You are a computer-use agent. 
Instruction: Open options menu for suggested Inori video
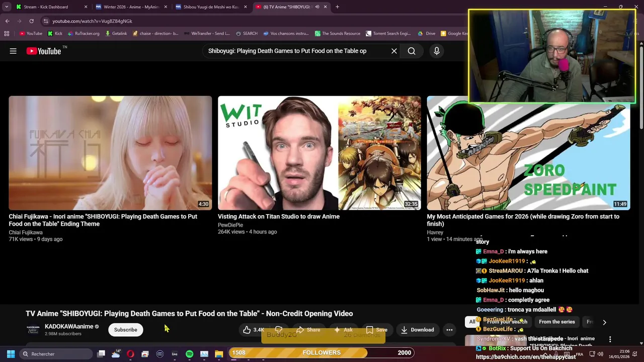click(x=610, y=340)
